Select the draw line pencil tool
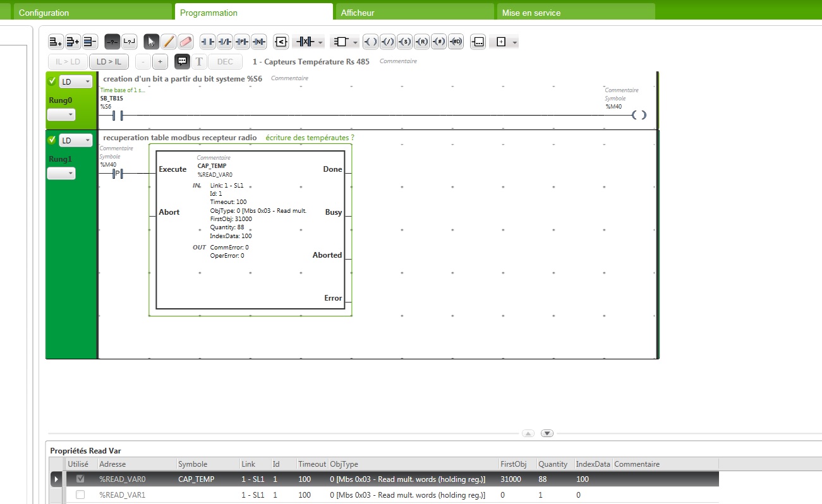 (168, 42)
